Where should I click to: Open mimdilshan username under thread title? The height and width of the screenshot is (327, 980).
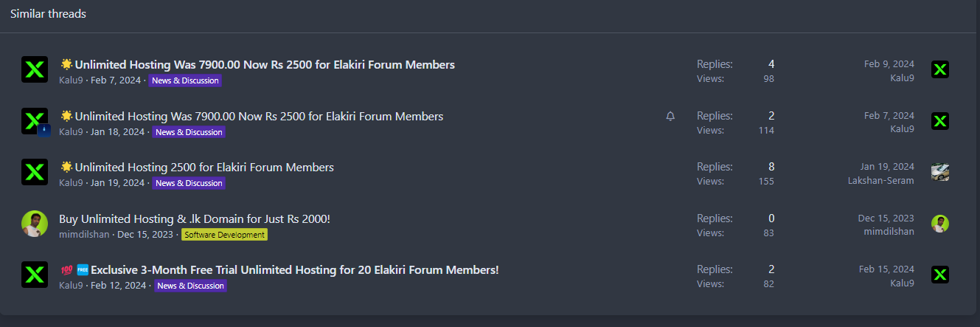point(84,235)
